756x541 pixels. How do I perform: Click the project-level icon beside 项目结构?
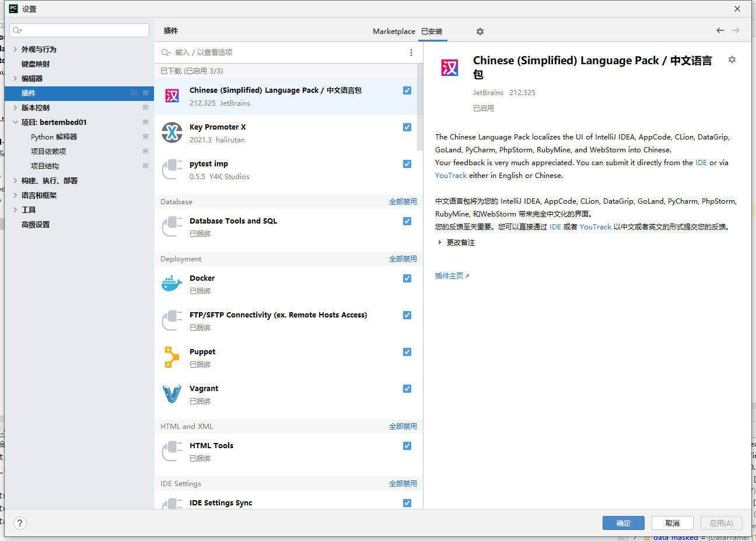tap(145, 166)
